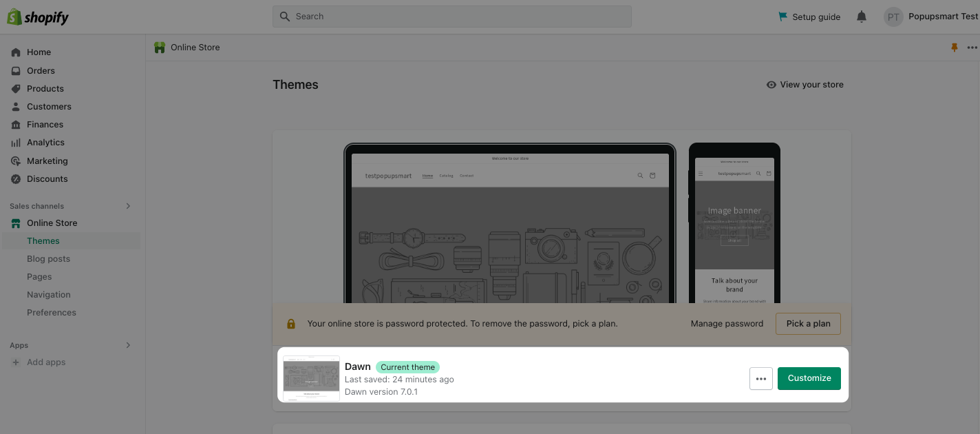Open the Orders section
The height and width of the screenshot is (434, 980).
coord(41,70)
